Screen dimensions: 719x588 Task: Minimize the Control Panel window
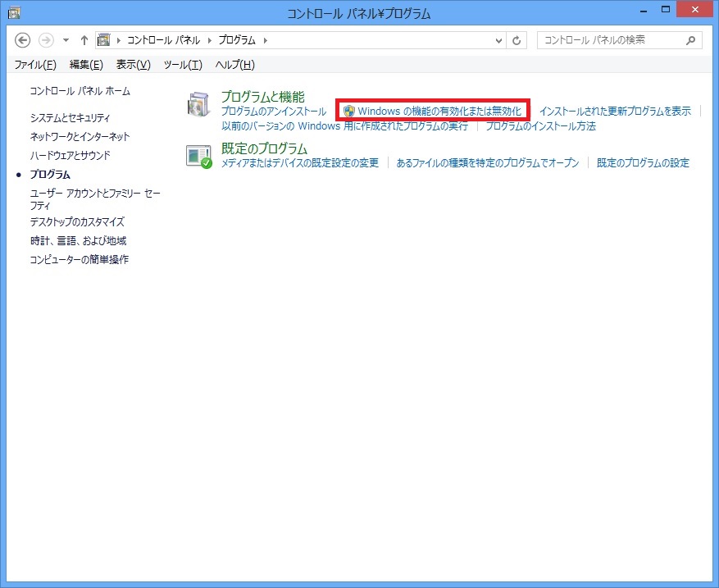tap(644, 10)
